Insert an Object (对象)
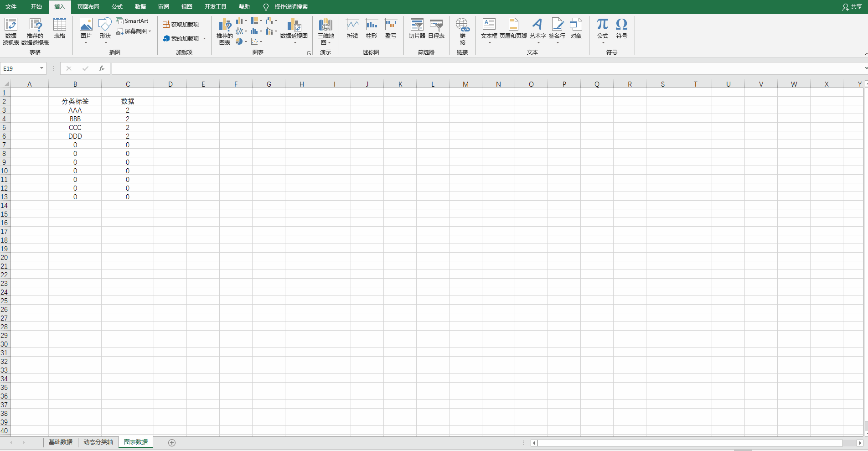The image size is (868, 451). pos(576,28)
